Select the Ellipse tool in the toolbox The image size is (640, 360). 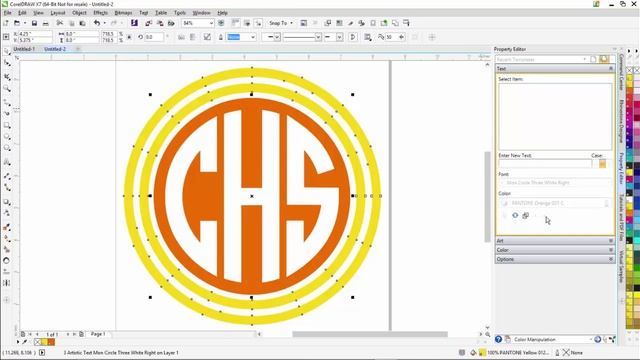[7, 137]
